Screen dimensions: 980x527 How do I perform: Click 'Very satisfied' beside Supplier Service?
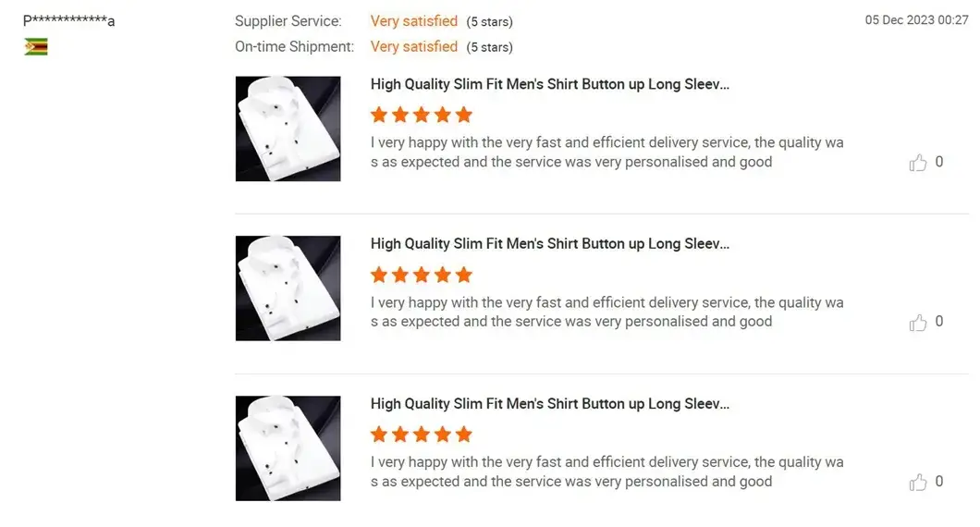[414, 21]
